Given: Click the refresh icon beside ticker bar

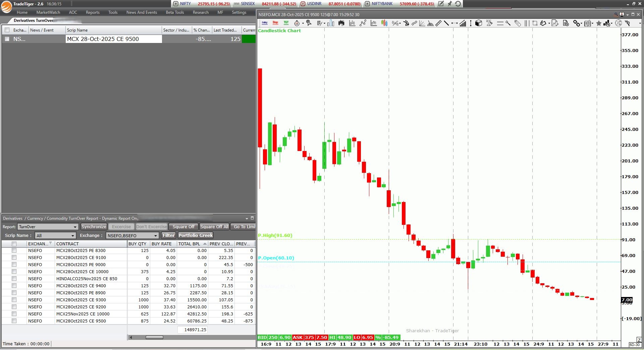Looking at the screenshot, I should [458, 4].
